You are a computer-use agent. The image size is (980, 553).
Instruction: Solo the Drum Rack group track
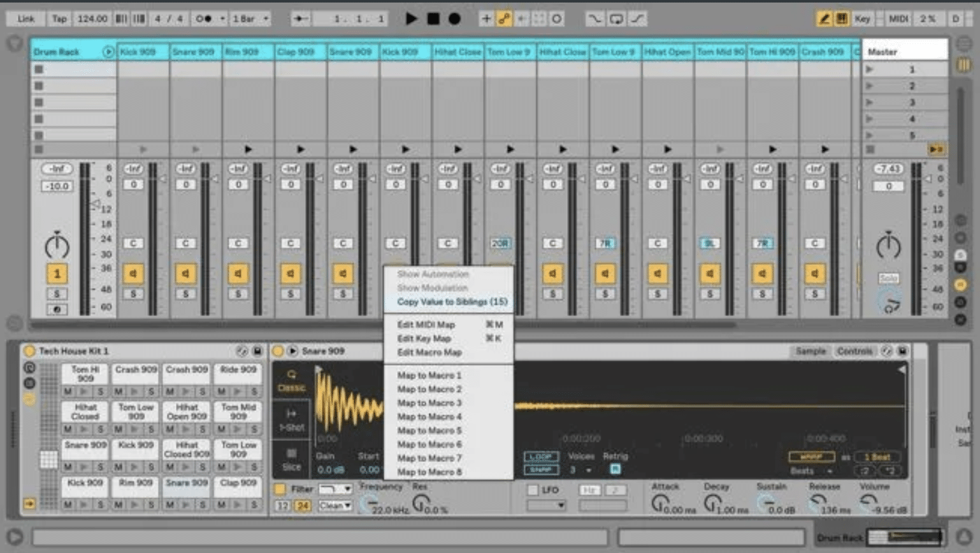[x=57, y=294]
